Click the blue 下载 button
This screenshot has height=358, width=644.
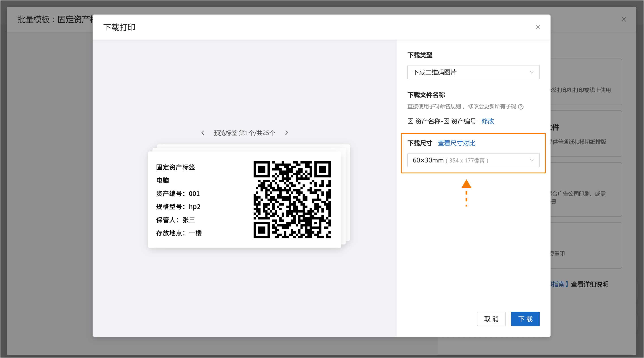pos(525,319)
